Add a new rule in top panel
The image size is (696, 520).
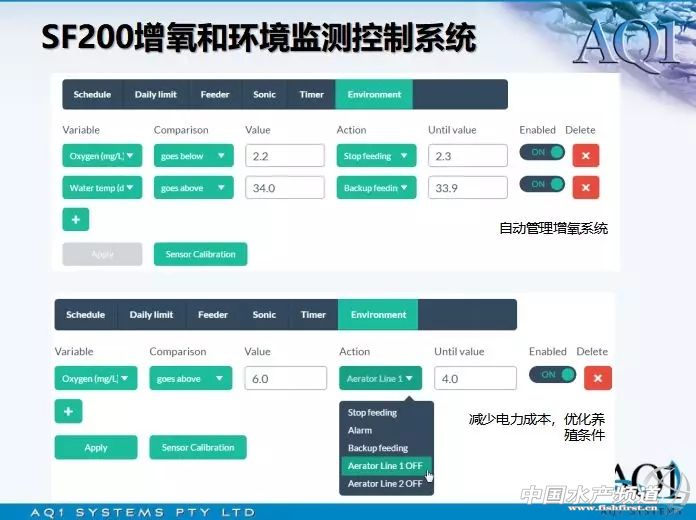point(75,219)
